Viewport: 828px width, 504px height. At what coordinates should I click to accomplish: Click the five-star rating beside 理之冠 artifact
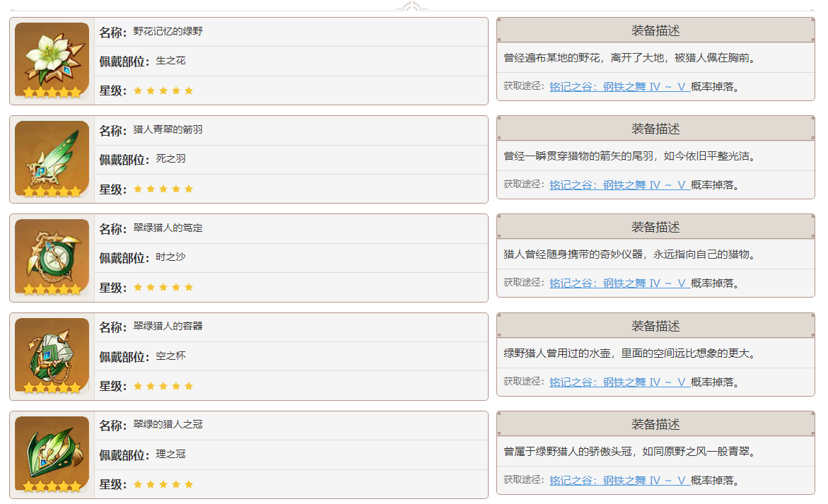163,485
